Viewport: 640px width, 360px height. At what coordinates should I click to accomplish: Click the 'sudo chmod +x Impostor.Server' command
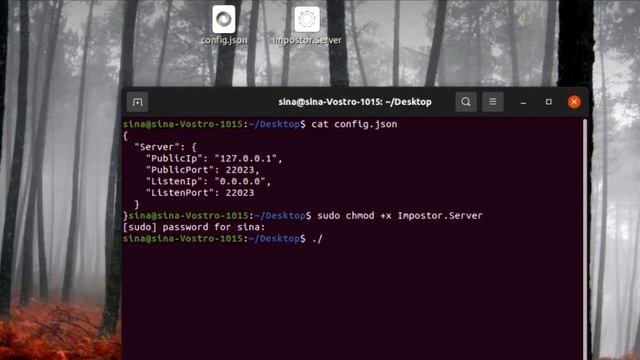pos(400,216)
